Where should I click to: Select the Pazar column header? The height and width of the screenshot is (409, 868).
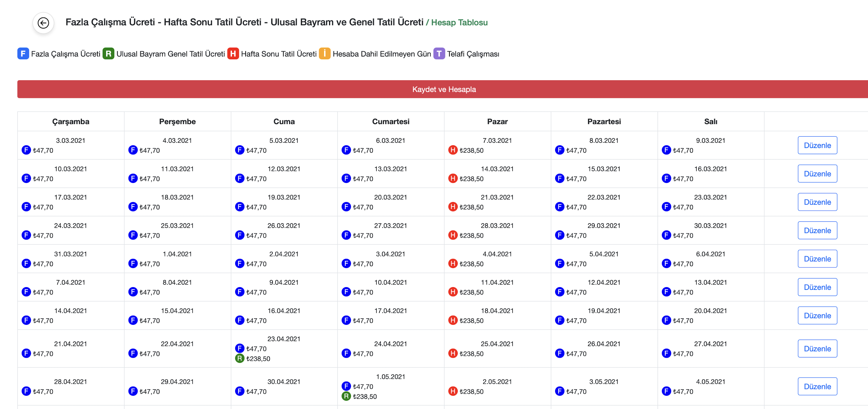coord(497,122)
